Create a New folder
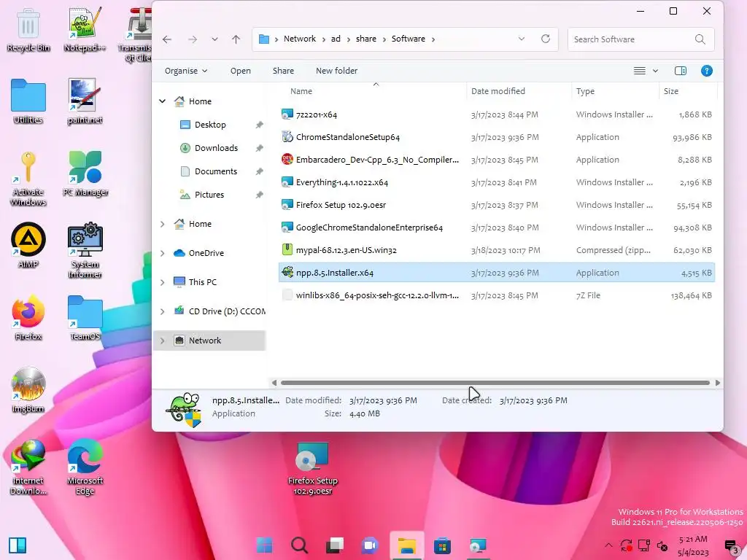This screenshot has height=560, width=747. pos(336,71)
